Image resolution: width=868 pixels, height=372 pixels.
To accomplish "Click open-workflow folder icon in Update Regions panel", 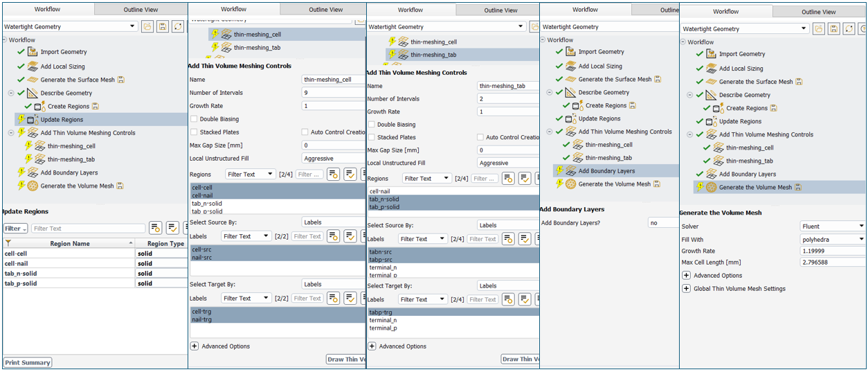I will (147, 26).
